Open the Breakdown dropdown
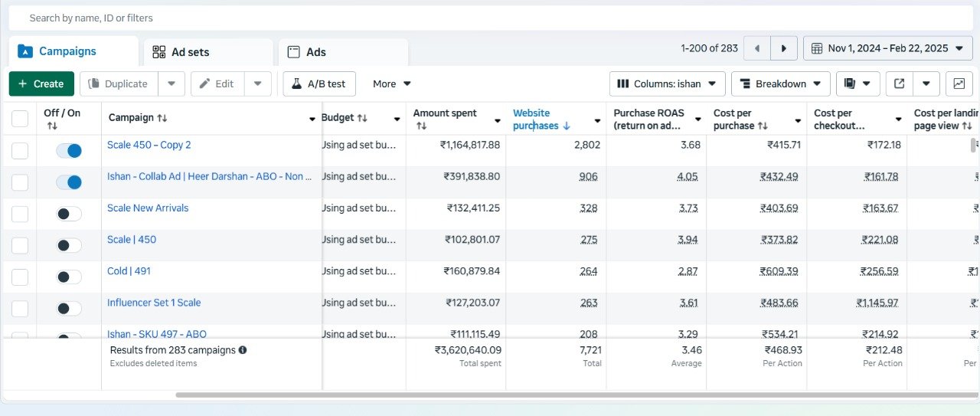 click(x=780, y=84)
